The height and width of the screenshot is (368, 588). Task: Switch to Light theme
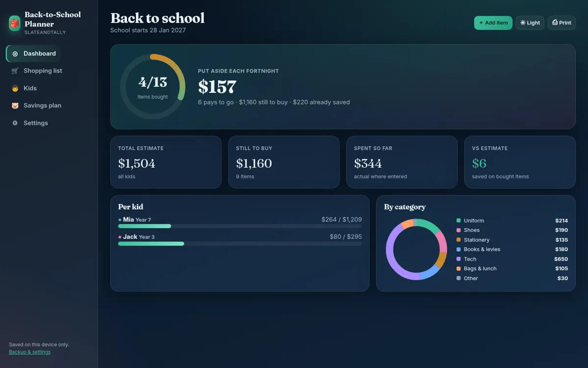530,23
